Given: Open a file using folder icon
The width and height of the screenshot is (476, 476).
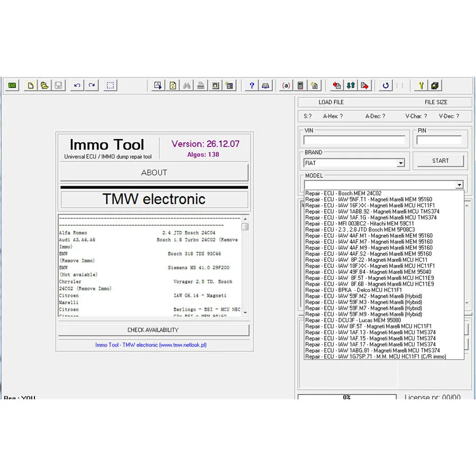Looking at the screenshot, I should coord(44,85).
